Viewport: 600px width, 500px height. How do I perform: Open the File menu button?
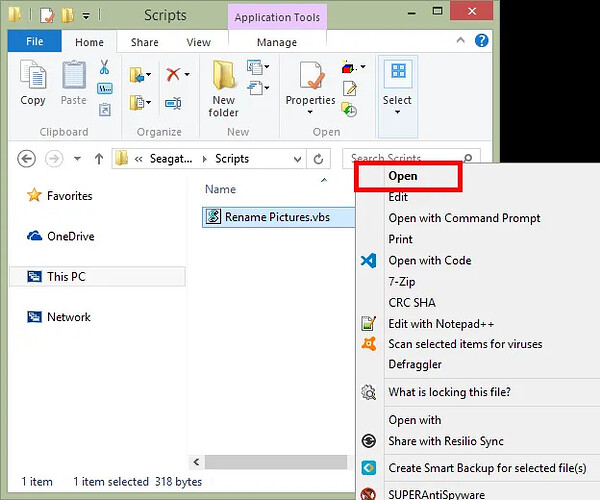[34, 42]
